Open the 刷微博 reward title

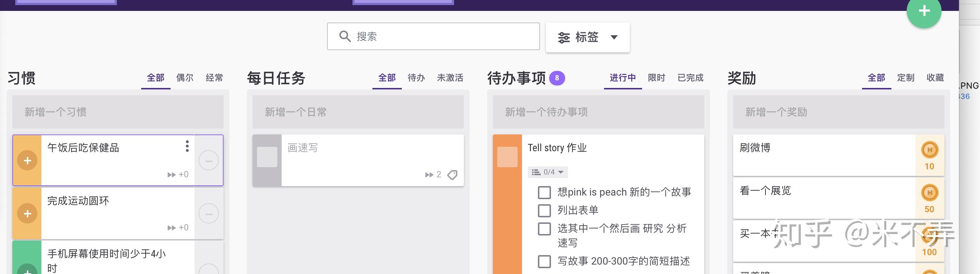point(755,148)
